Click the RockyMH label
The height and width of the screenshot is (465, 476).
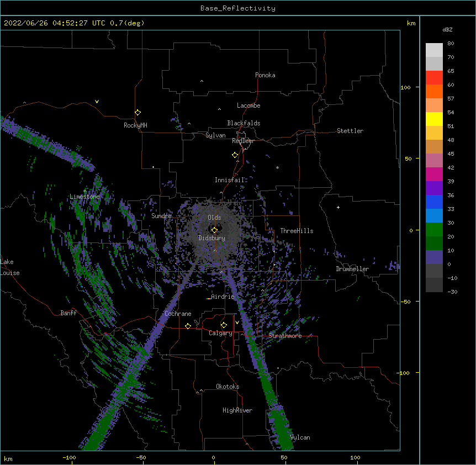coord(135,125)
